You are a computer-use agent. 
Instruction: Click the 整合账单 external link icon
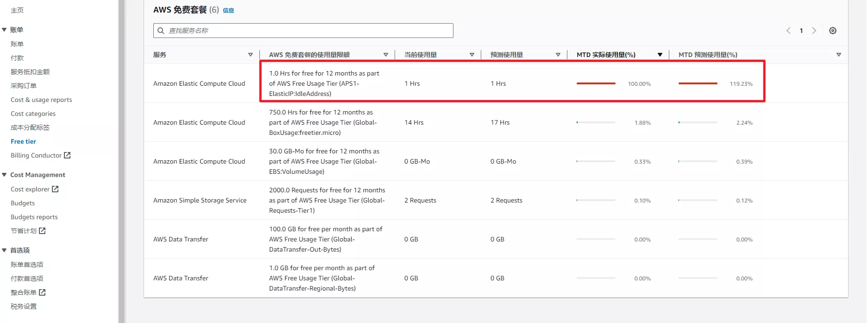tap(42, 292)
